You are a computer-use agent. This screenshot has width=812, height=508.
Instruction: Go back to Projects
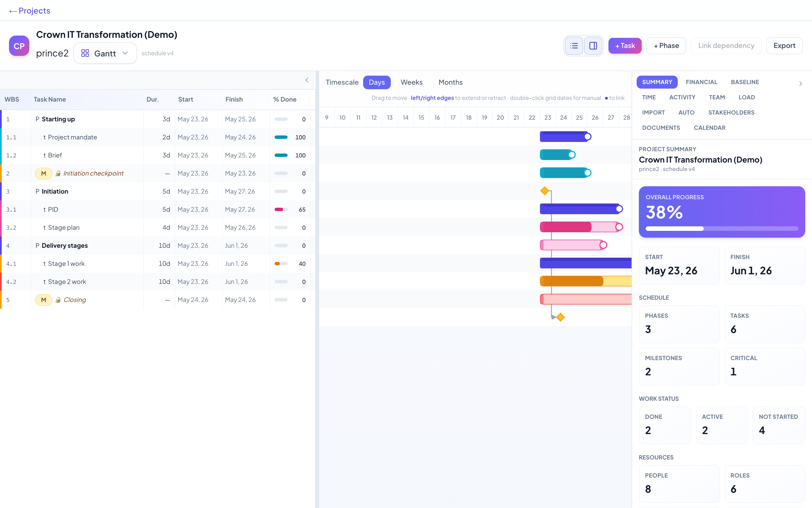(30, 11)
